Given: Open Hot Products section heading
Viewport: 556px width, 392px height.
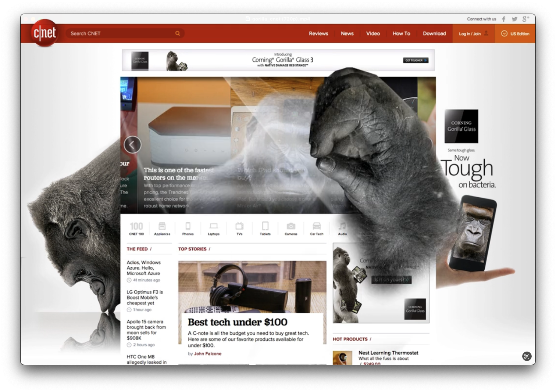Looking at the screenshot, I should (x=352, y=339).
